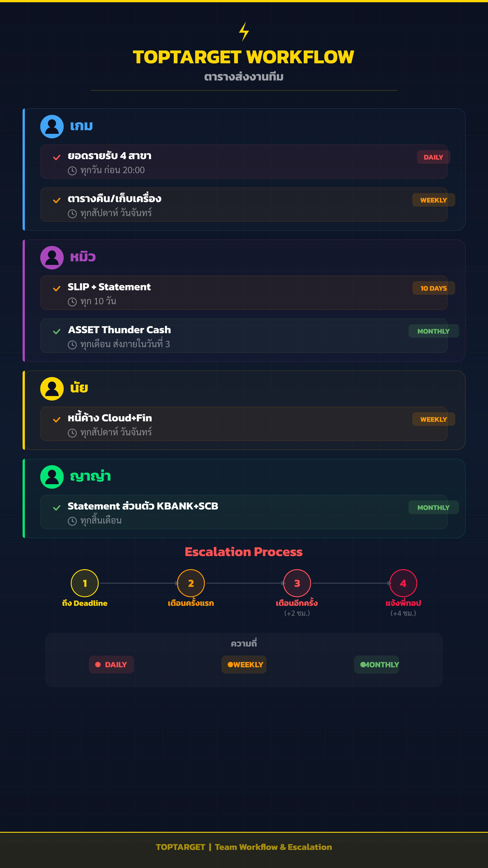Click clock icon beside ทุกวัน ก่อน 20:00
This screenshot has height=868, width=488.
(72, 171)
